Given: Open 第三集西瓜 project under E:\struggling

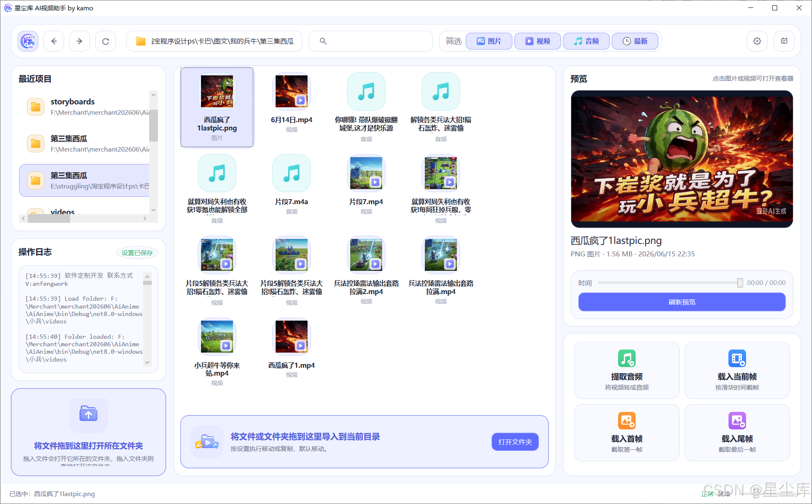Looking at the screenshot, I should point(84,181).
